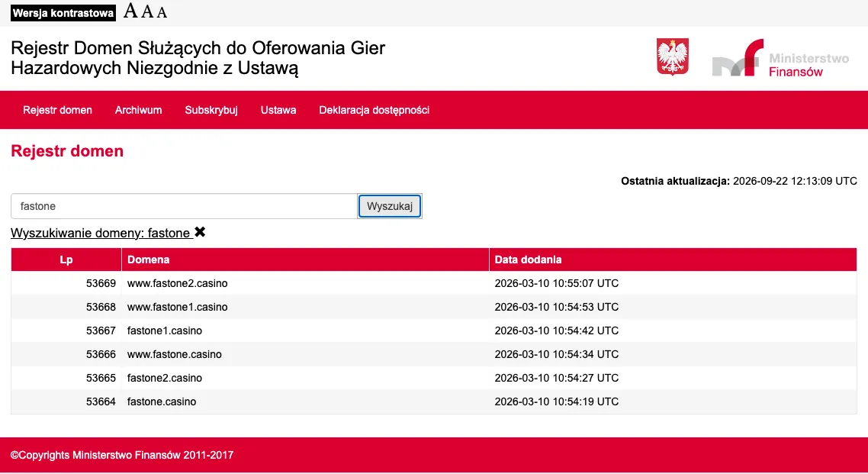Open the Subskrybuj menu item
868x474 pixels.
coord(211,110)
